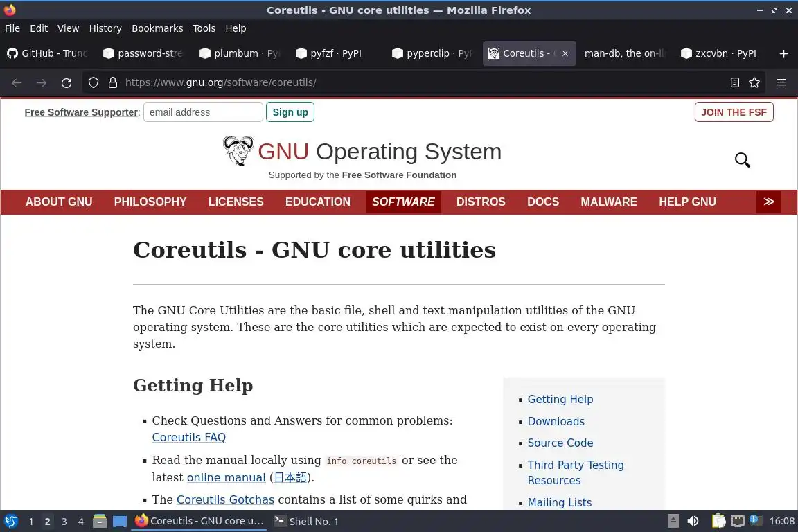Open the tracking protection shield icon
This screenshot has height=532, width=798.
point(94,82)
